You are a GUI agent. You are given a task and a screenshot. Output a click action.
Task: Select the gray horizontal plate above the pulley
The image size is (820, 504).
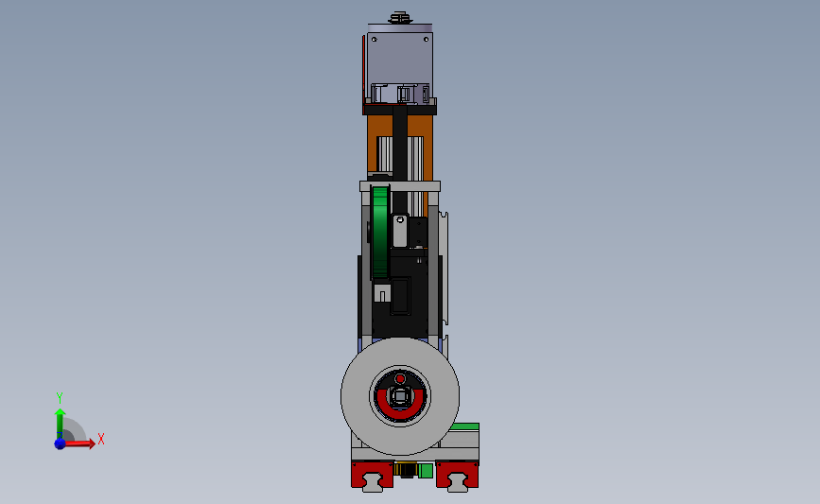pos(400,186)
